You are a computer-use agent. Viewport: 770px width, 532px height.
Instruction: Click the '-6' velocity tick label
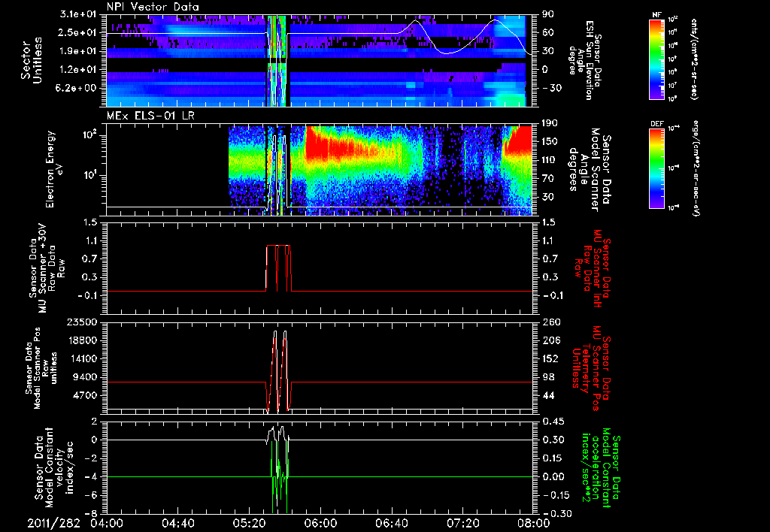[92, 496]
